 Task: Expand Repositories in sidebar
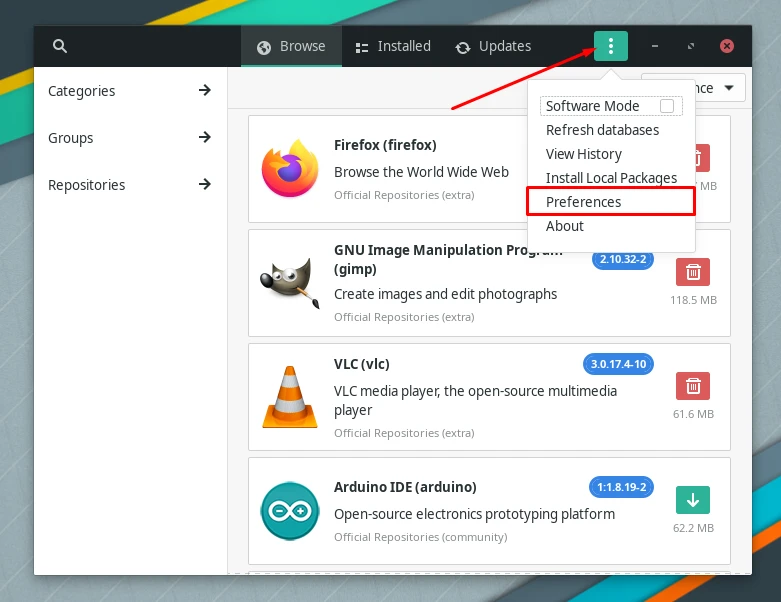[130, 185]
